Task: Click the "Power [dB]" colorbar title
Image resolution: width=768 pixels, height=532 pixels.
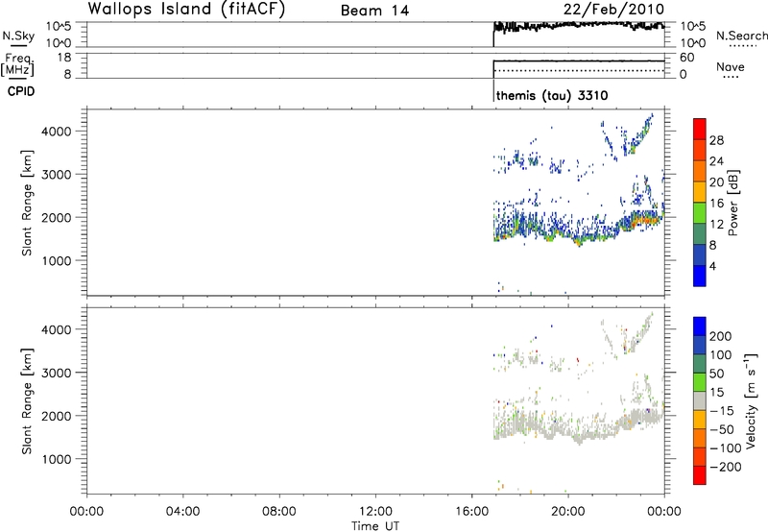Action: click(732, 203)
